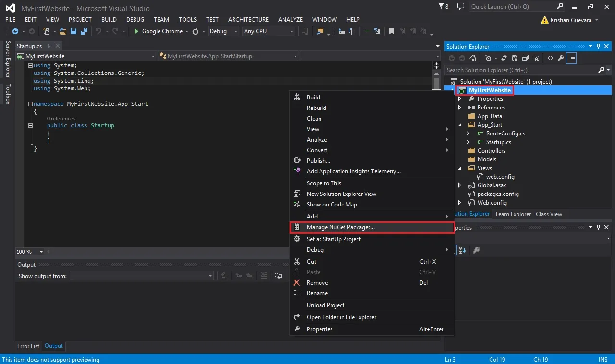Open the 100 % zoom level dropdown
Image resolution: width=615 pixels, height=364 pixels.
(x=30, y=252)
